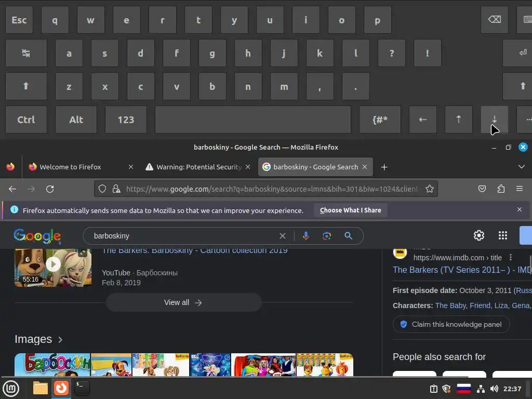Image resolution: width=532 pixels, height=399 pixels.
Task: Submit search with the magnifier icon
Action: [348, 236]
